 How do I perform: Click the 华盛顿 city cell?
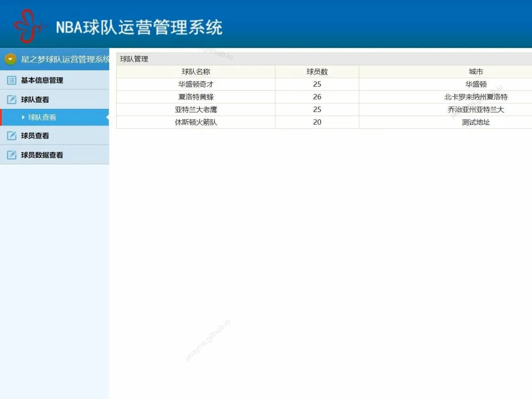pyautogui.click(x=446, y=84)
